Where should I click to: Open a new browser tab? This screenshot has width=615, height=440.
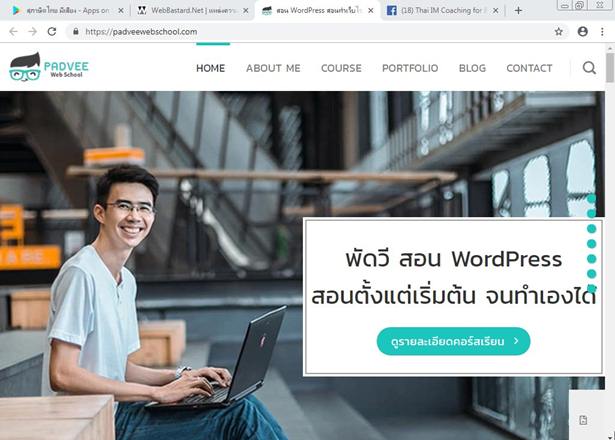coord(518,11)
